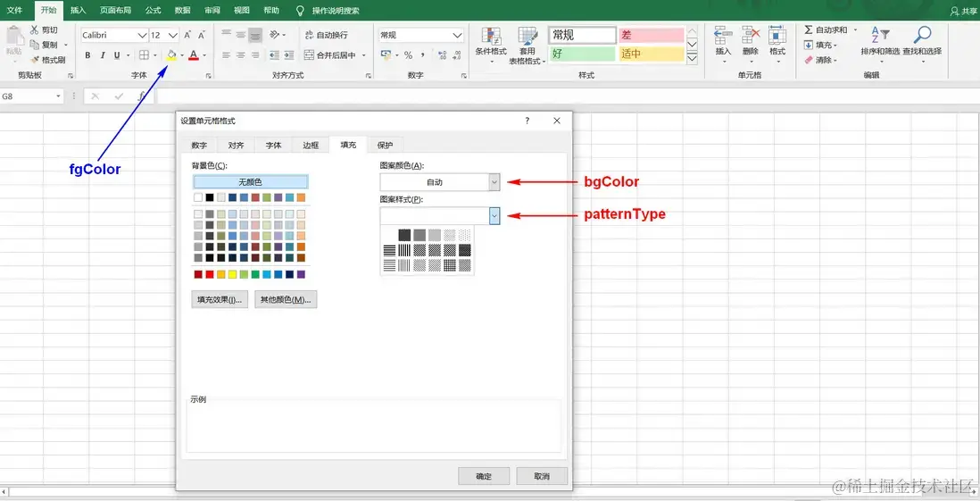Click the Increase Indent icon
980x501 pixels.
[289, 55]
